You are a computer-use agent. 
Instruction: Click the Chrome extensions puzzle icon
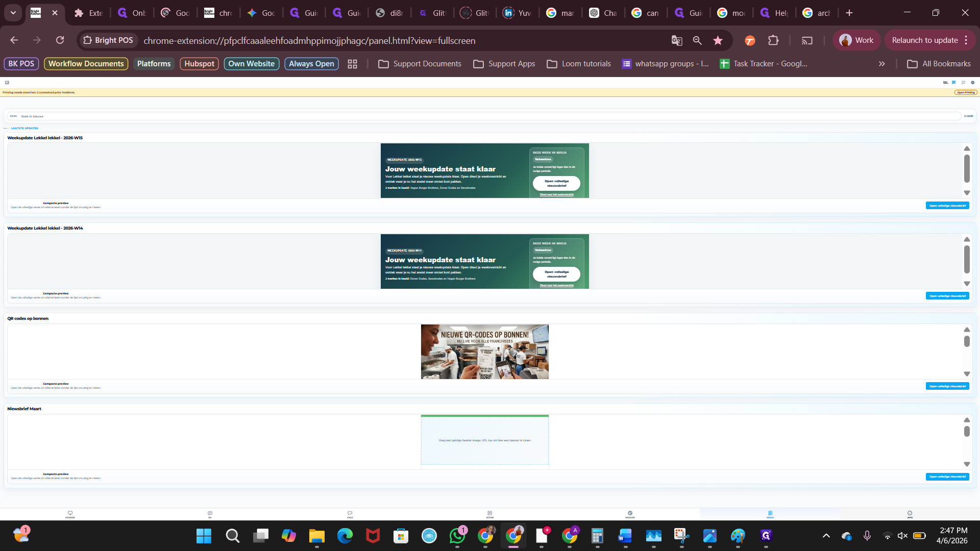point(773,40)
